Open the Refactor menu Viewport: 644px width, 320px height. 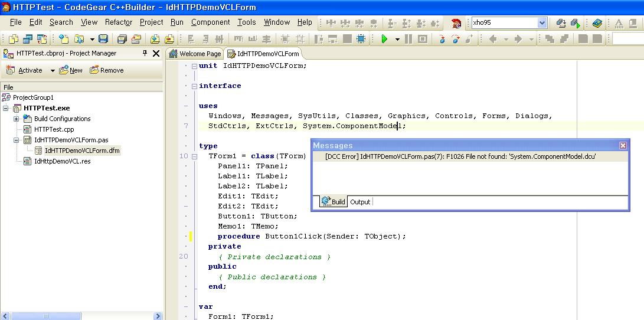click(x=119, y=22)
